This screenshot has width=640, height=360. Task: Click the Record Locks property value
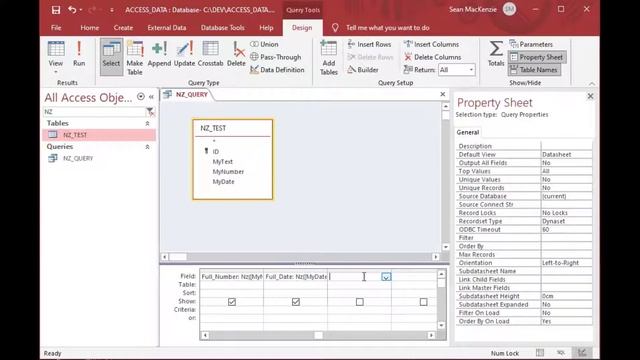[566, 213]
